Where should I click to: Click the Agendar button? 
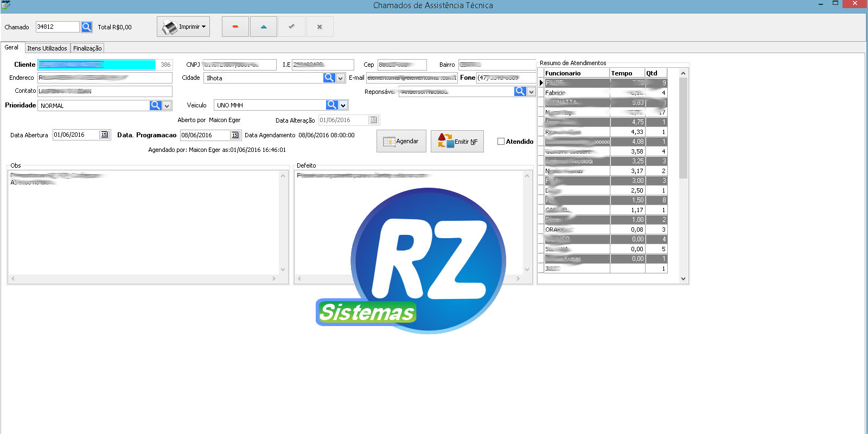tap(401, 141)
